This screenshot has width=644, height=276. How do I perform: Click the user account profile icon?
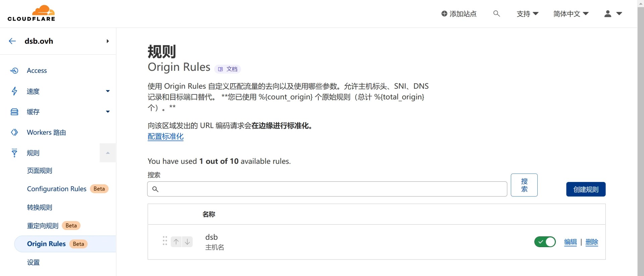608,14
